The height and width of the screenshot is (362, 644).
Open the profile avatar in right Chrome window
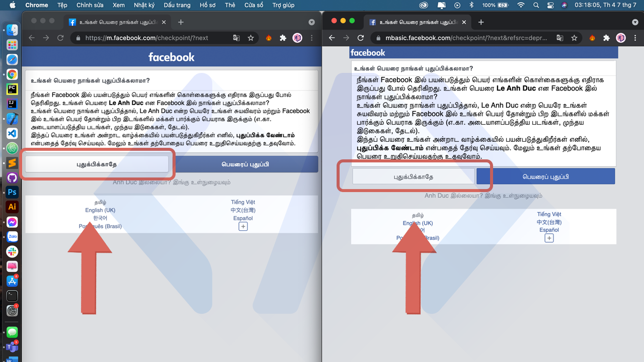click(621, 38)
